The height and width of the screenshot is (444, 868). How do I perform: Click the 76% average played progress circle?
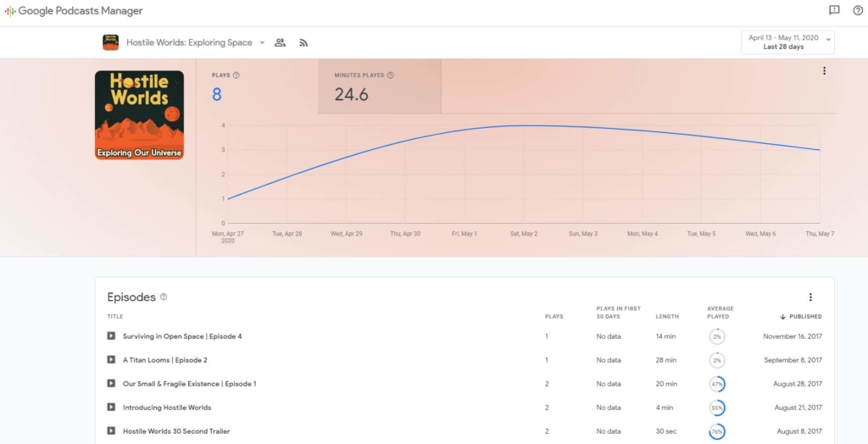(717, 432)
